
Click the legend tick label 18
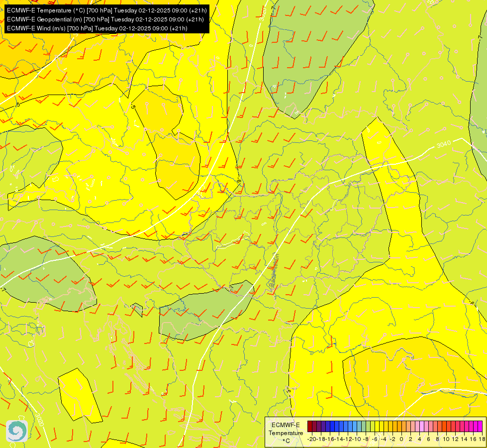click(x=483, y=439)
